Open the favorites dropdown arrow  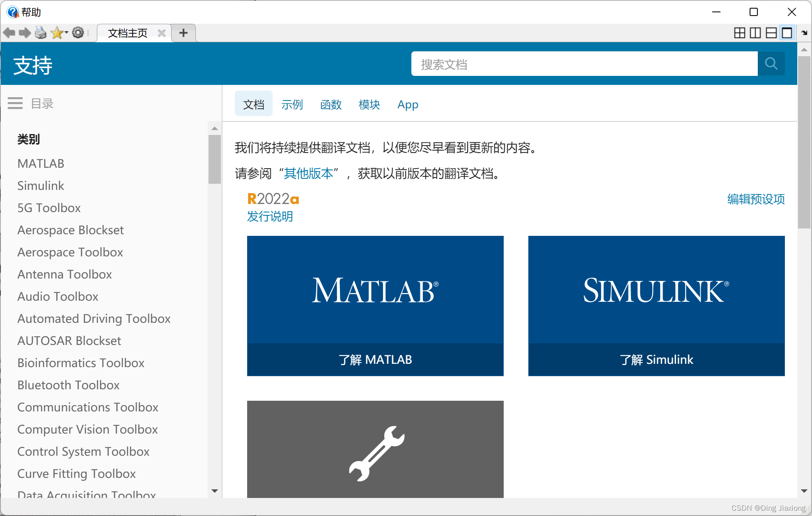(66, 33)
